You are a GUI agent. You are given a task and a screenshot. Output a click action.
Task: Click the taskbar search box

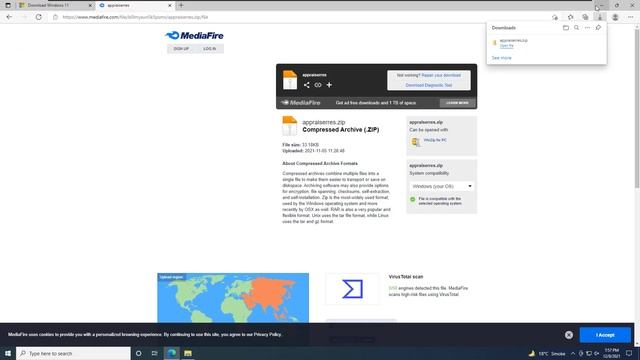pos(73,353)
